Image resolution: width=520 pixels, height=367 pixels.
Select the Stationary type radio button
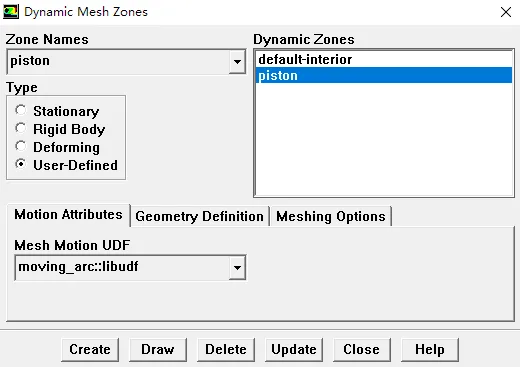tap(21, 110)
